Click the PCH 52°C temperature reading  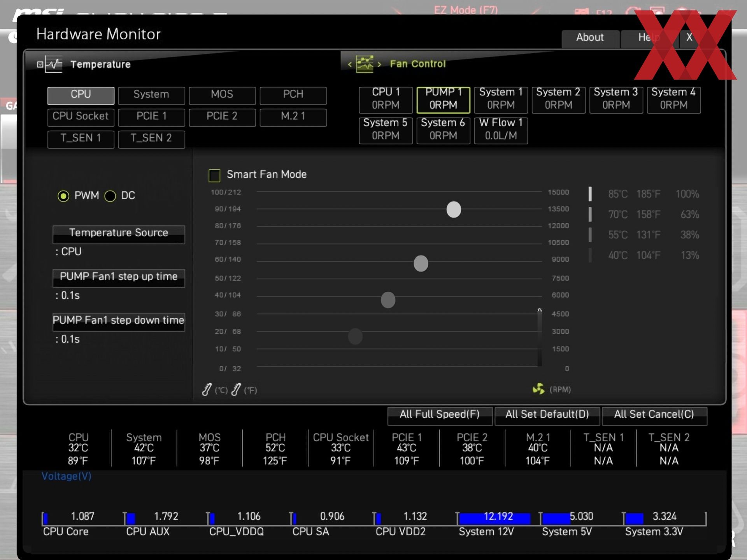click(x=275, y=449)
